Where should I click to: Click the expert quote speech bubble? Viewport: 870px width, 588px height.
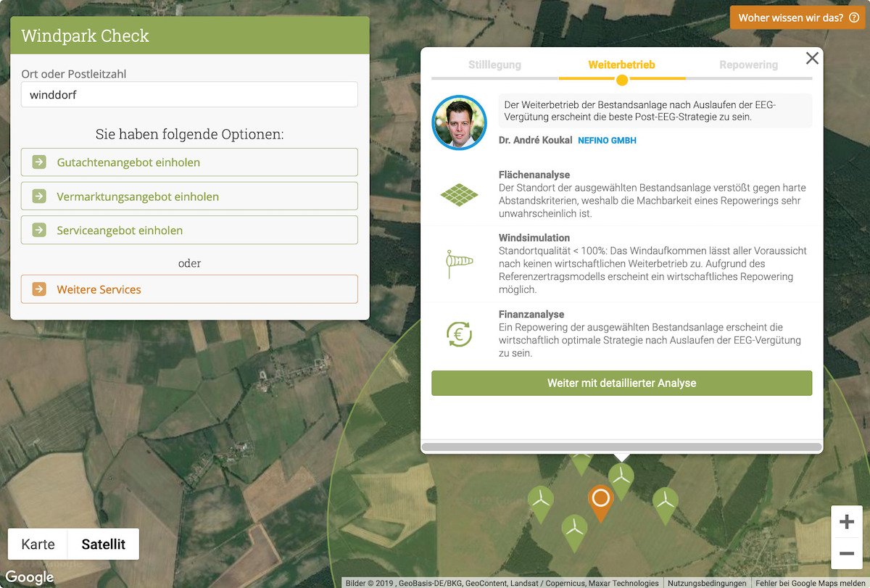click(x=655, y=111)
